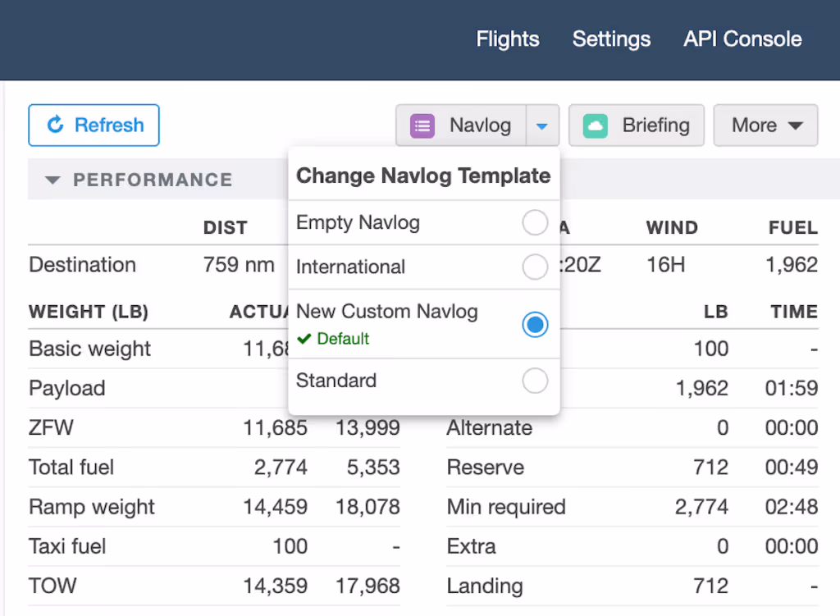
Task: Click the 14,459 ramp weight actual
Action: click(x=276, y=507)
